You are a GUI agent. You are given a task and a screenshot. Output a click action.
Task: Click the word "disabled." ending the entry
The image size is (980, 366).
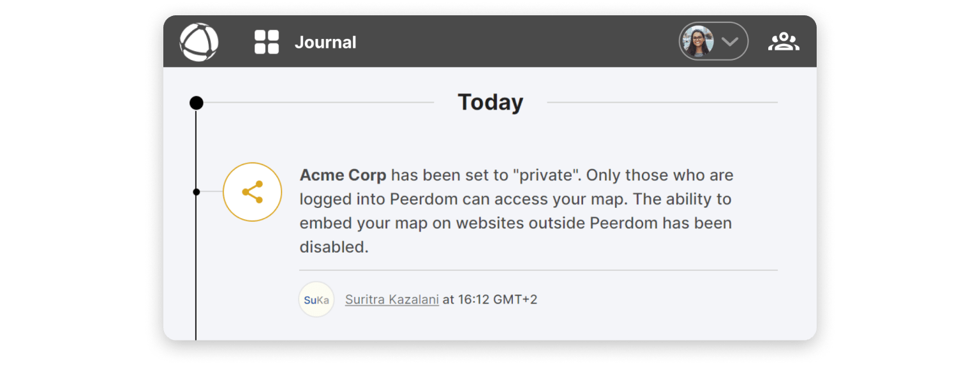[334, 247]
